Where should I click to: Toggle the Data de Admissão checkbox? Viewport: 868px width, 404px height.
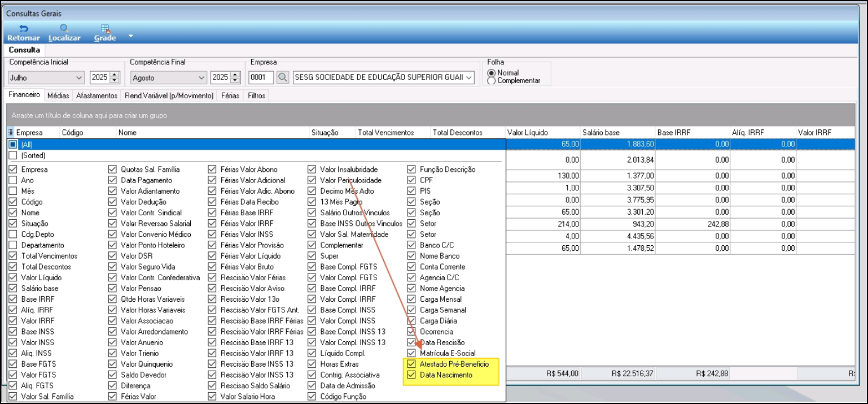(312, 385)
